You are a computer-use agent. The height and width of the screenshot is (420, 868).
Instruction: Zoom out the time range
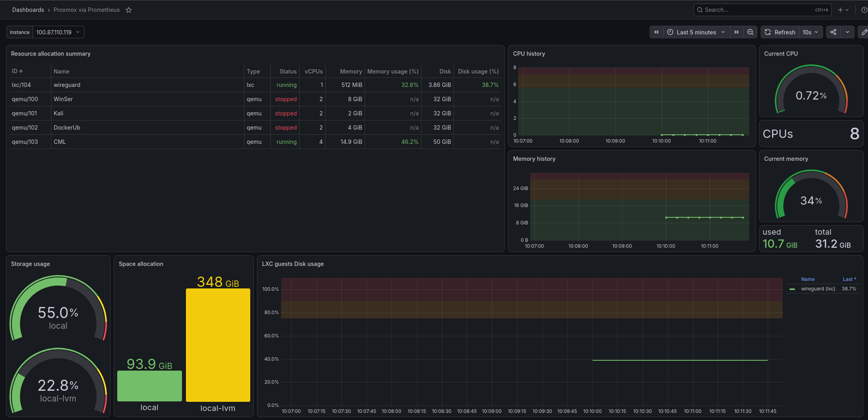coord(750,32)
